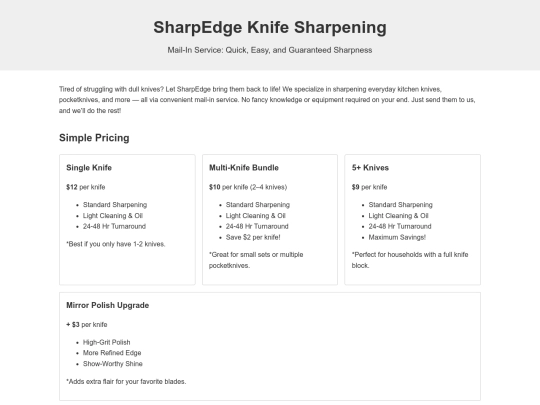Screen dimensions: 540x405
Task: Click the Mirror Polish Upgrade heading
Action: coord(107,305)
